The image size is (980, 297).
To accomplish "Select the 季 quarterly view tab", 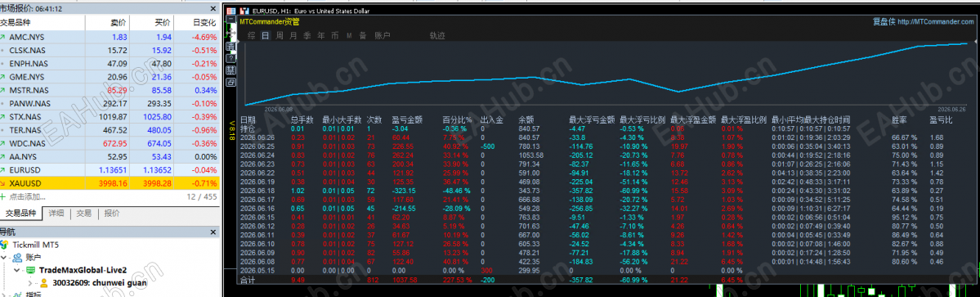I will click(307, 36).
